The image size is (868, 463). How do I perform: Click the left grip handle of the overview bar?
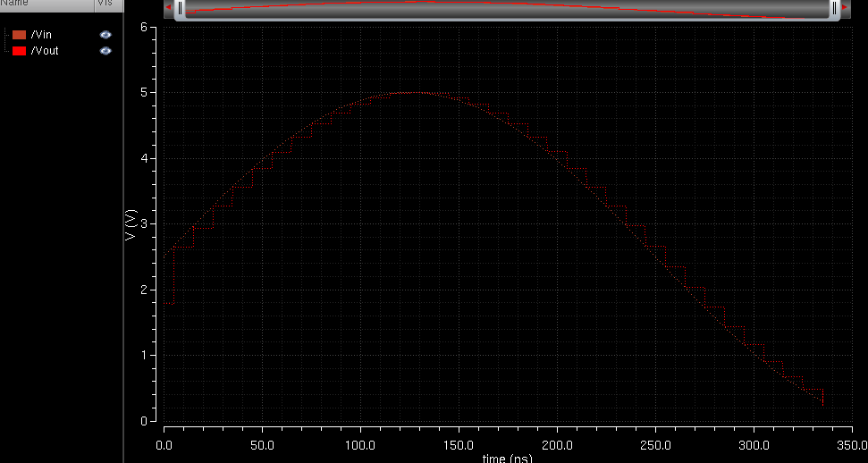180,8
